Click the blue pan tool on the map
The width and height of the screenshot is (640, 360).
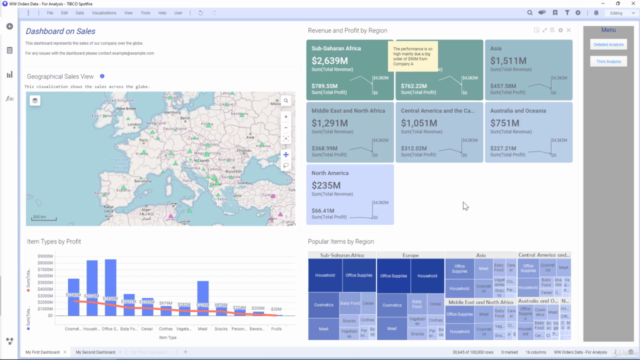tap(286, 155)
